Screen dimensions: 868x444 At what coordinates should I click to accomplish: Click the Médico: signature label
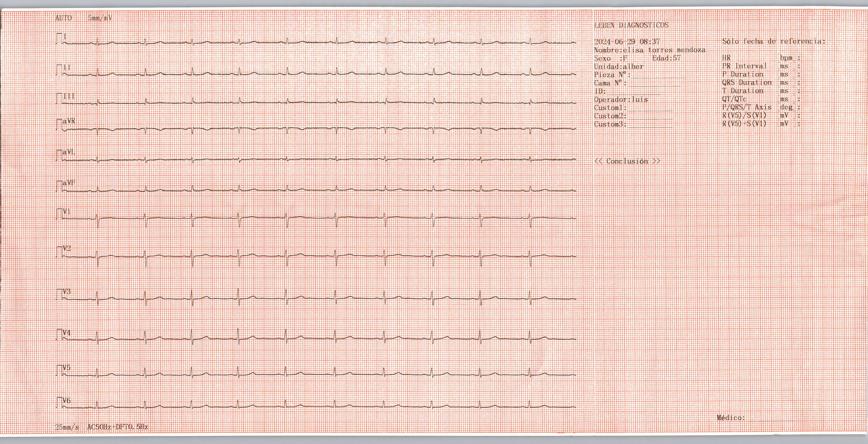coord(731,418)
